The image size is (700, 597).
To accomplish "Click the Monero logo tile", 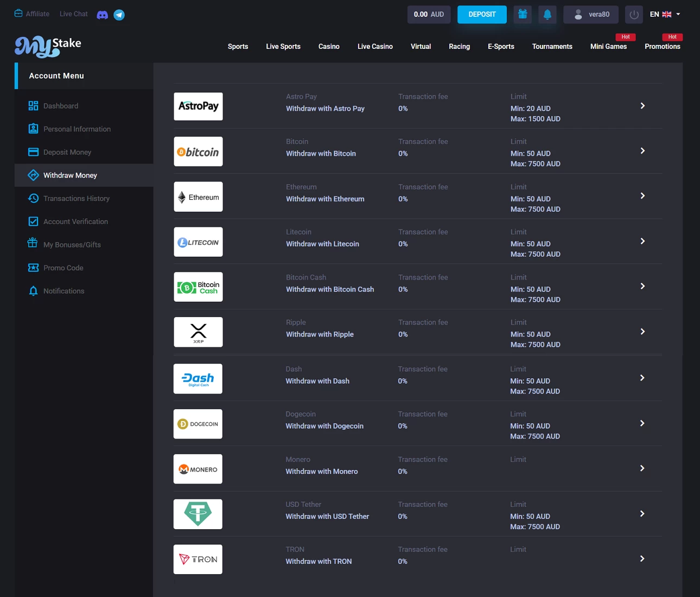I will point(198,468).
